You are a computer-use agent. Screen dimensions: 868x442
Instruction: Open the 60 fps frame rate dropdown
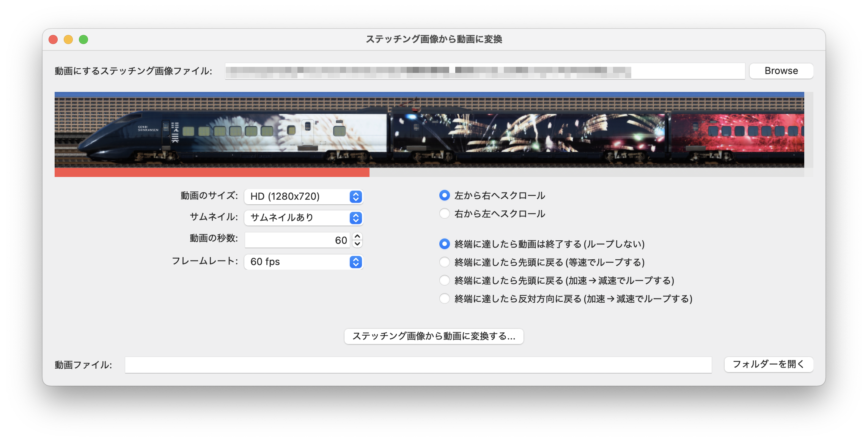tap(303, 262)
